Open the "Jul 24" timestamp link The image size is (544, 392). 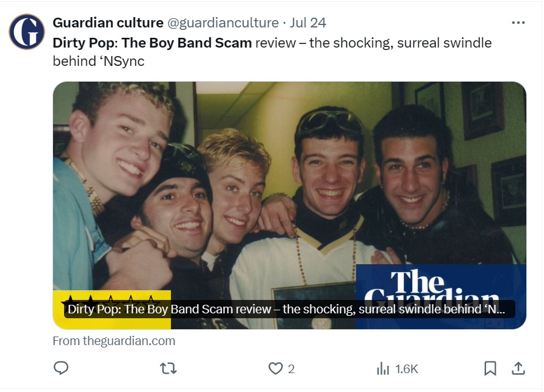pos(308,23)
